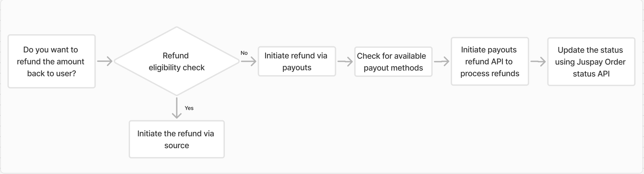Click arrow pointing to "Update the status" box
644x174 pixels.
click(538, 61)
